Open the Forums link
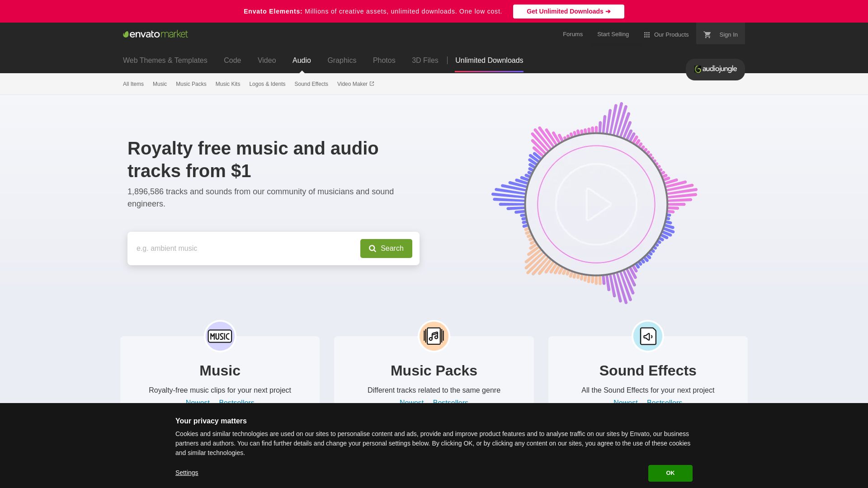868x488 pixels. tap(573, 34)
